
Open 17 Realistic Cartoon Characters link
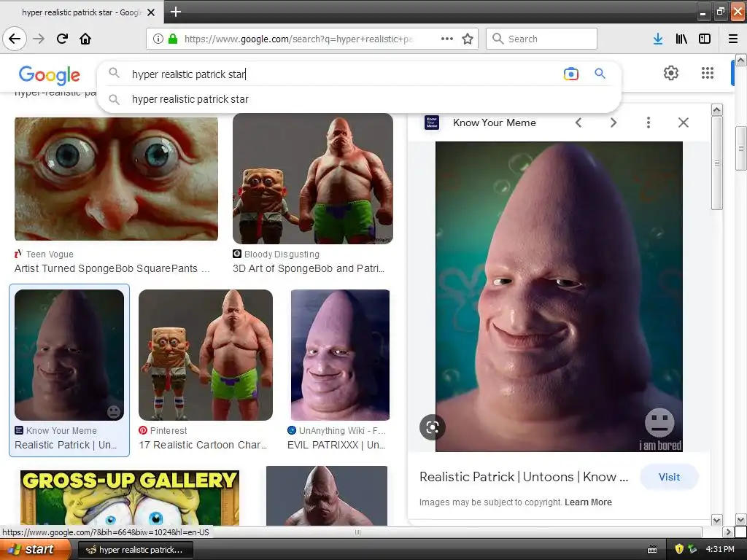[203, 445]
